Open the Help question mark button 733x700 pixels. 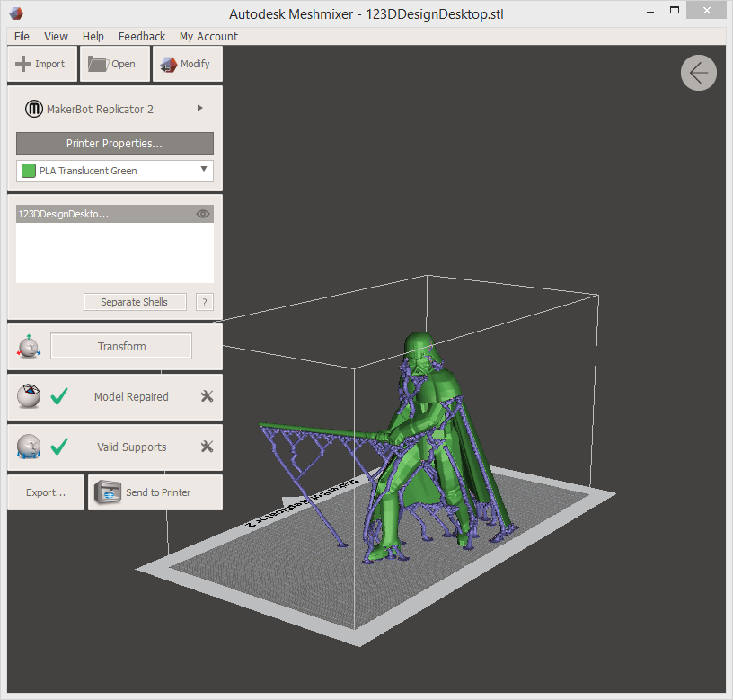click(205, 302)
